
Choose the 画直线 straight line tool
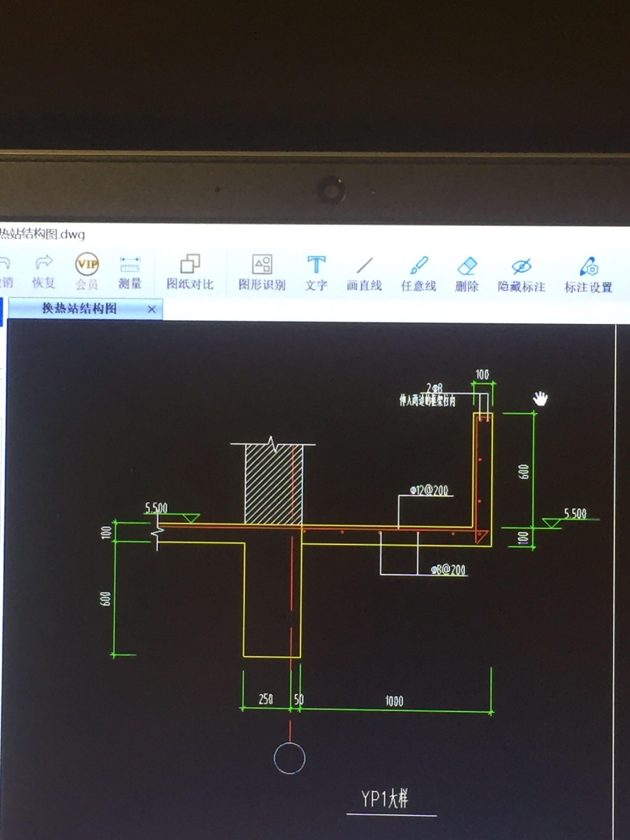point(364,266)
